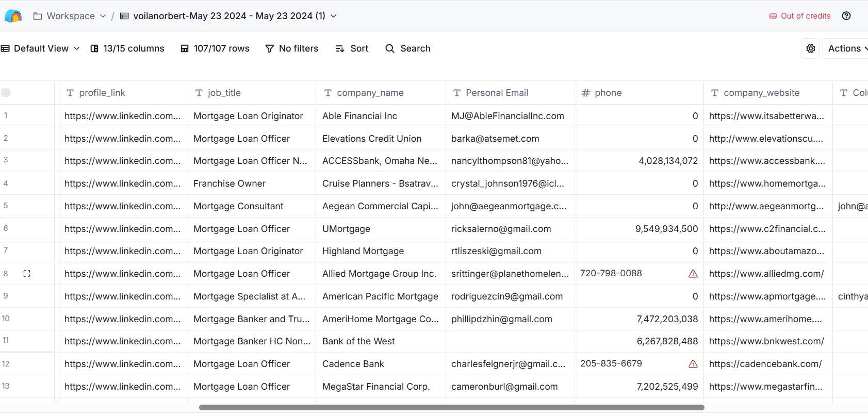Open the No filters menu
The width and height of the screenshot is (868, 417).
(292, 48)
